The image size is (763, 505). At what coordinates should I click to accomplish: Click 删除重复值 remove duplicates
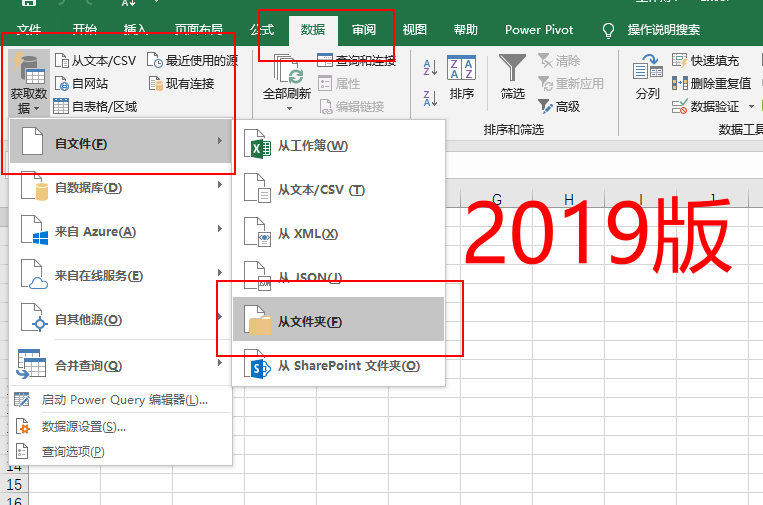[711, 84]
